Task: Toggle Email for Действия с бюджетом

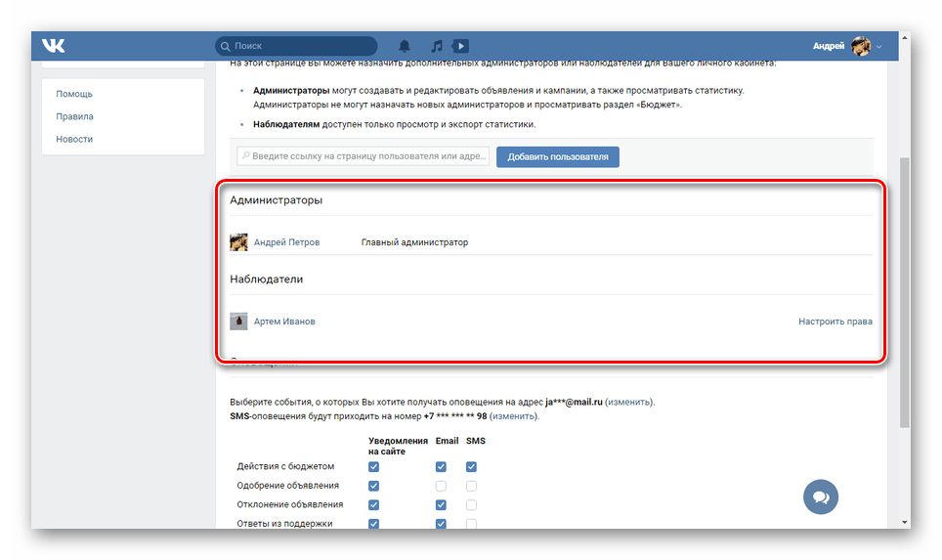Action: 441,467
